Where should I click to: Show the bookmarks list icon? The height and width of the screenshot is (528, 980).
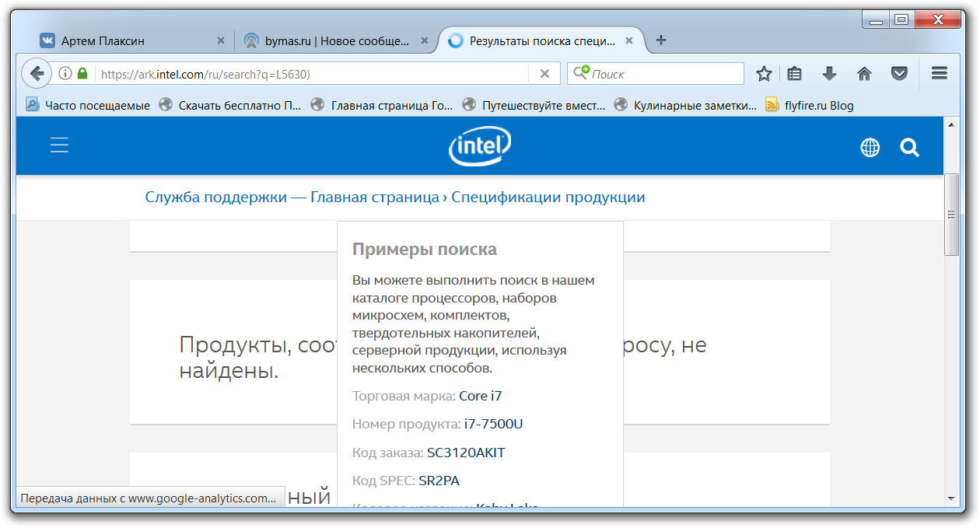coord(794,74)
